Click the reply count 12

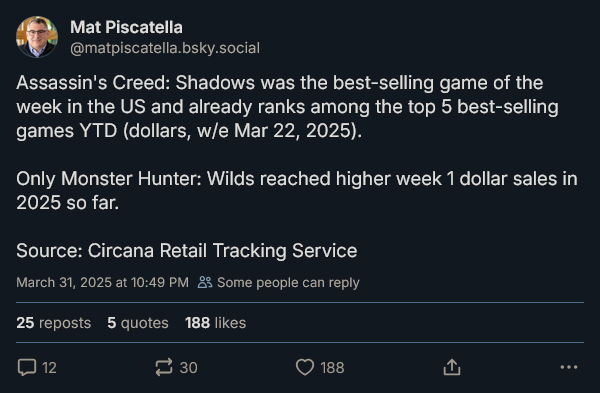[49, 368]
